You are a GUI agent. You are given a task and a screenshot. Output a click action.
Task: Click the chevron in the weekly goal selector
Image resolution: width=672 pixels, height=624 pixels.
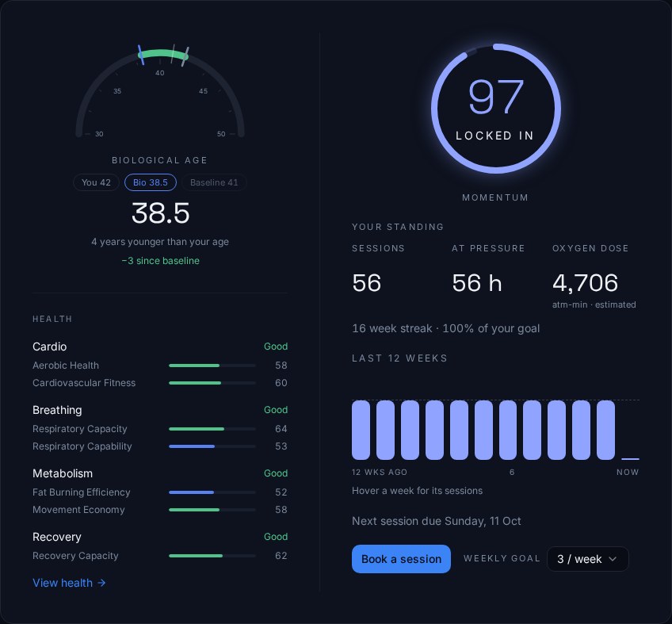[613, 559]
